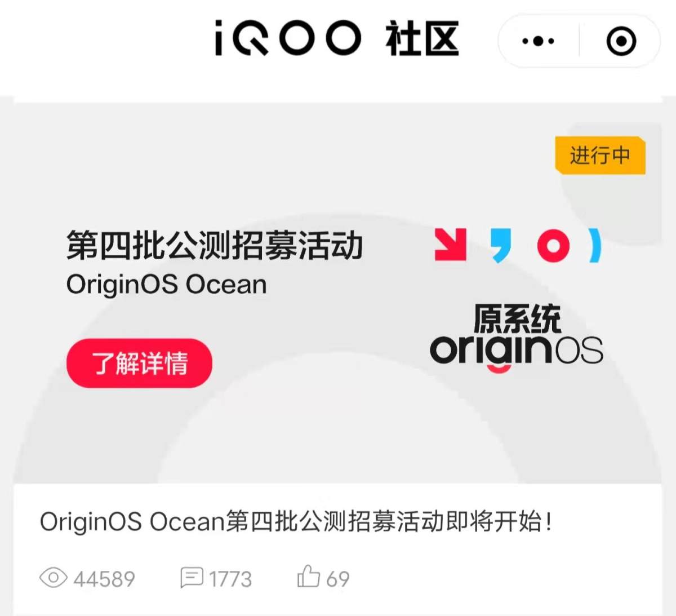The height and width of the screenshot is (616, 676).
Task: Open the recruitment banner image
Action: tap(337, 293)
